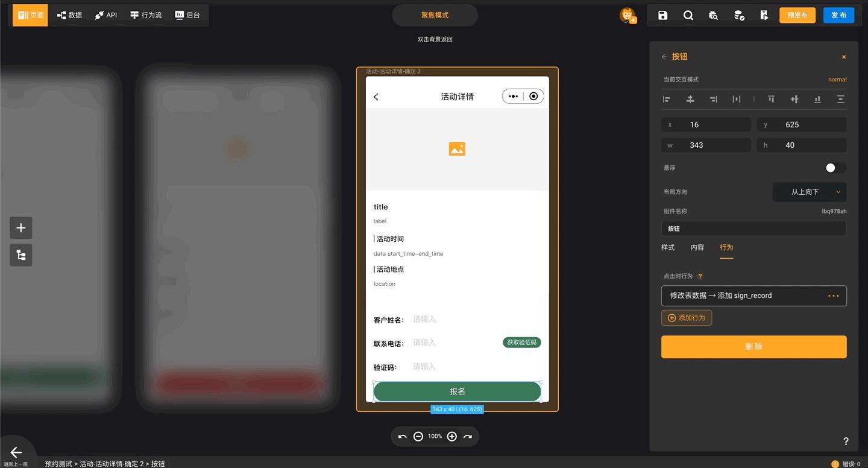Viewport: 868px width, 468px height.
Task: Click the 活动-活动详情-确定 2 breadcrumb
Action: 112,464
